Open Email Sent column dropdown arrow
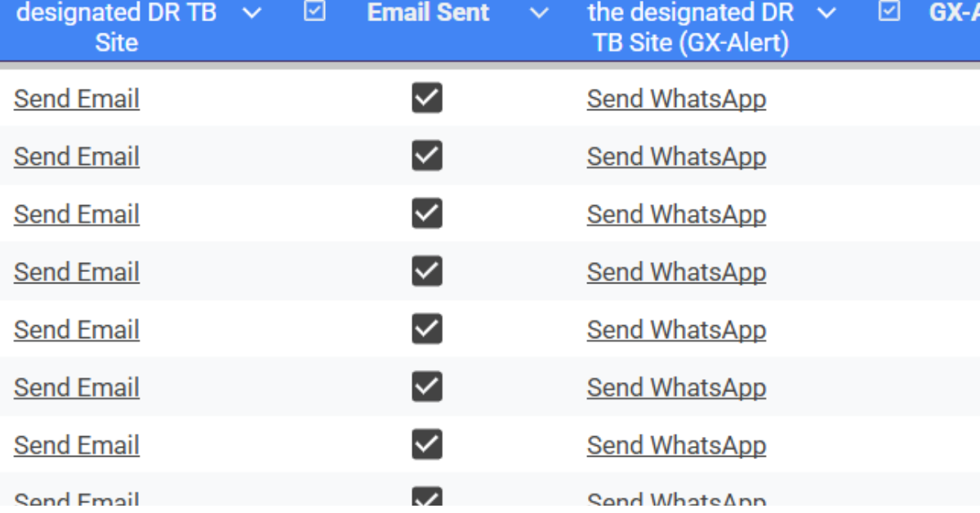Screen dimensions: 980x513 click(x=539, y=13)
